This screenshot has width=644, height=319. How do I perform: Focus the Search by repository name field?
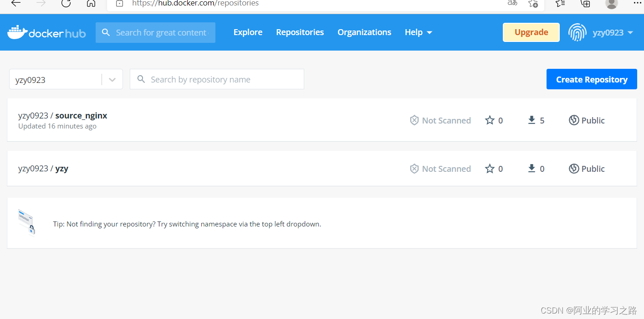(x=217, y=79)
